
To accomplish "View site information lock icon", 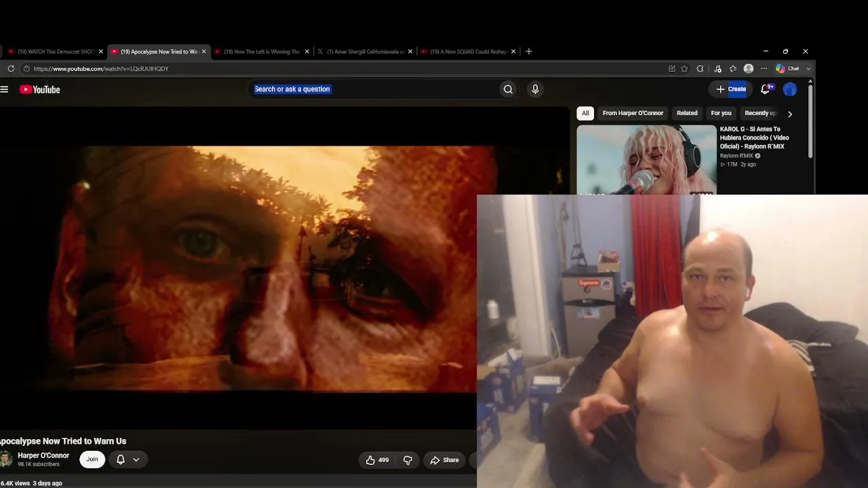I will [x=26, y=68].
